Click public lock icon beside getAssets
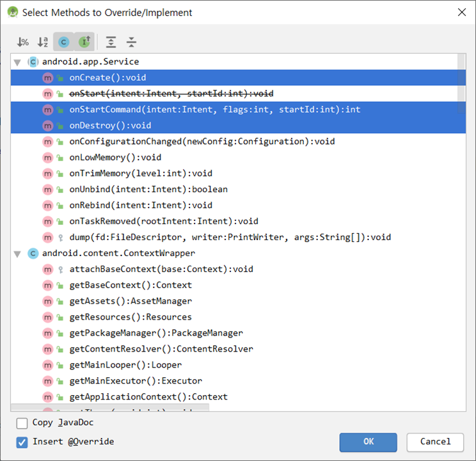Viewport: 476px width, 461px height. click(60, 302)
